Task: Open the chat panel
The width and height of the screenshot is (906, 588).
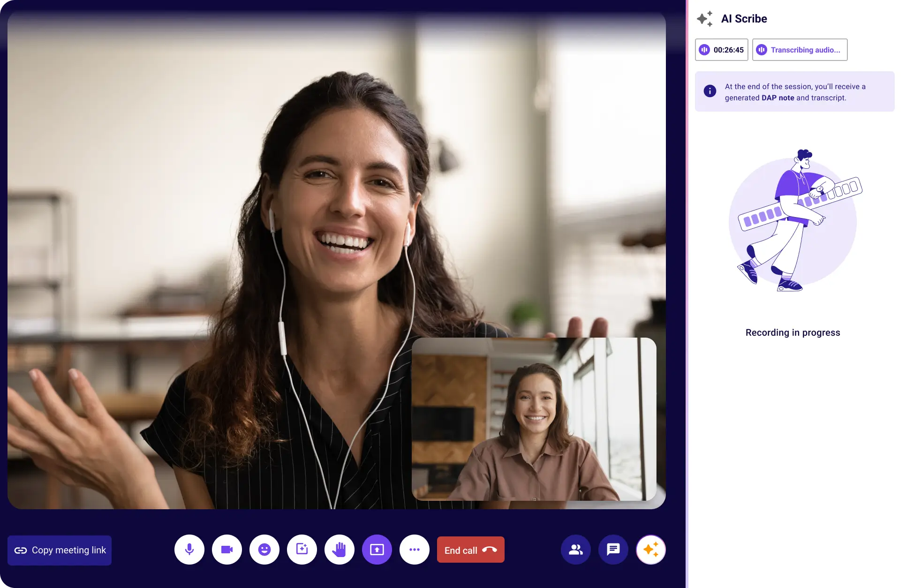Action: point(613,550)
